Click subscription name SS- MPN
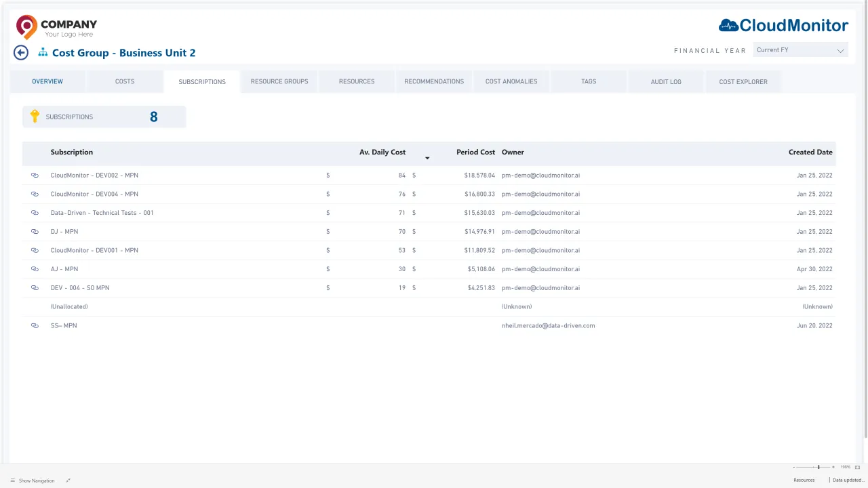Viewport: 868px width, 488px height. click(64, 325)
